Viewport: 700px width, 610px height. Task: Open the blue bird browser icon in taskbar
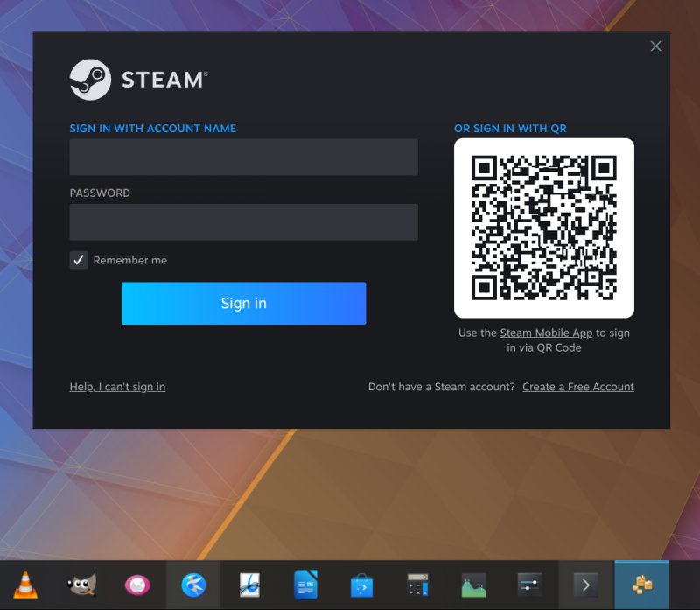click(193, 585)
